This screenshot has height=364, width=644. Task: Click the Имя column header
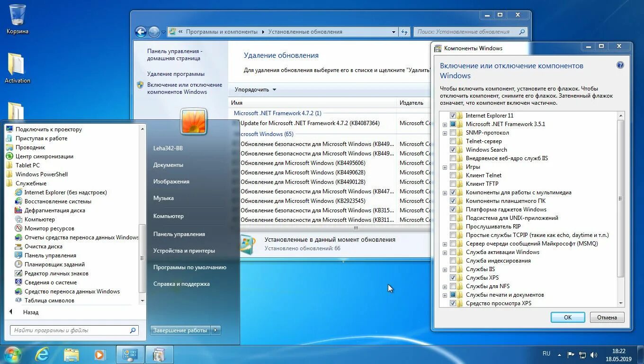pyautogui.click(x=313, y=103)
